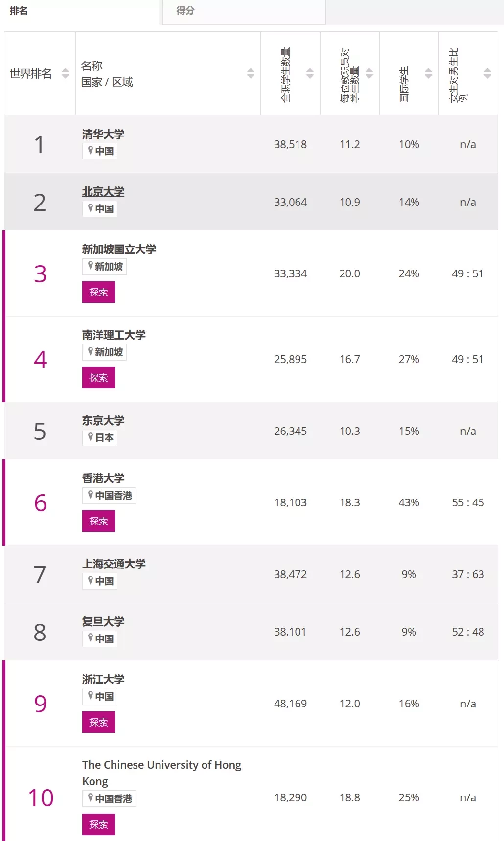
Task: Click 探索 button under 南洋理工大学
Action: (98, 378)
